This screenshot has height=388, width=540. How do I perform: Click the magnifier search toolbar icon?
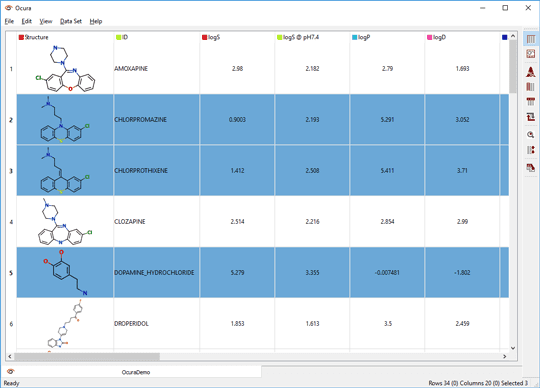coord(531,135)
